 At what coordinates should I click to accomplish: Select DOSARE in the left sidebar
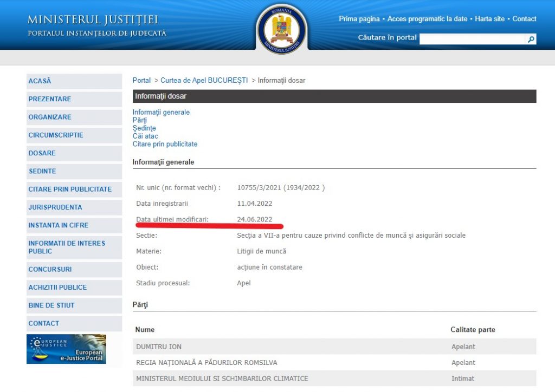coord(42,153)
